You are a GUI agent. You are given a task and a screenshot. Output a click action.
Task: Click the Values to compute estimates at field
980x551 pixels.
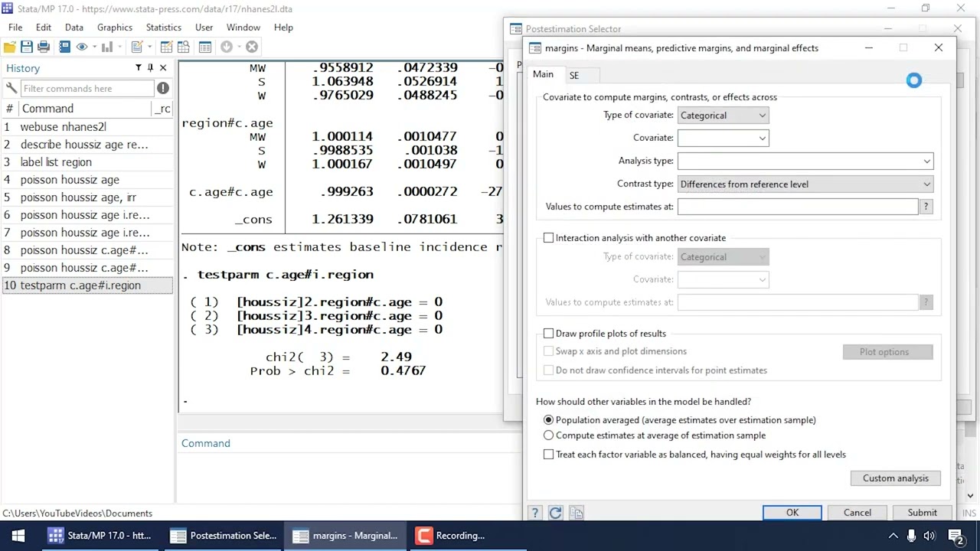pos(797,207)
